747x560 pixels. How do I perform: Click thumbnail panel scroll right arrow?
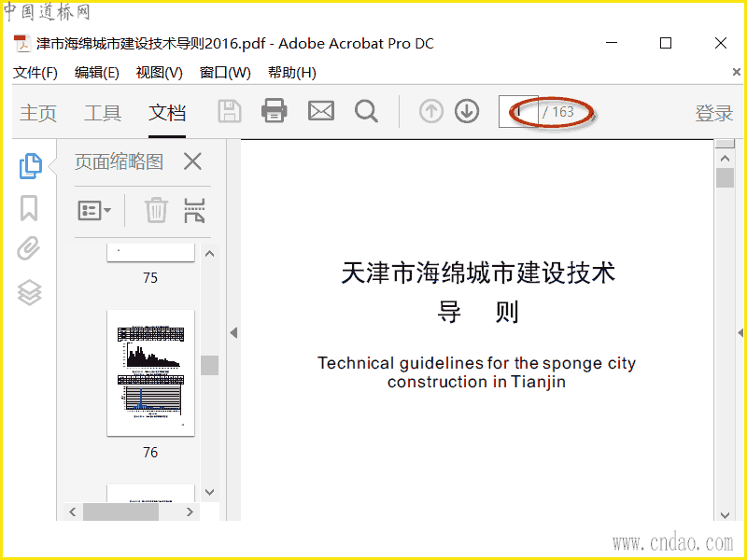(x=190, y=511)
